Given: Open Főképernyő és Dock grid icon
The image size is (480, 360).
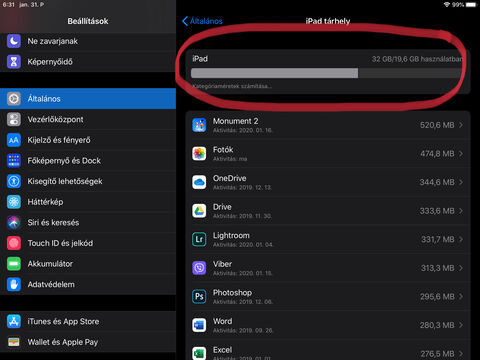Looking at the screenshot, I should 14,161.
